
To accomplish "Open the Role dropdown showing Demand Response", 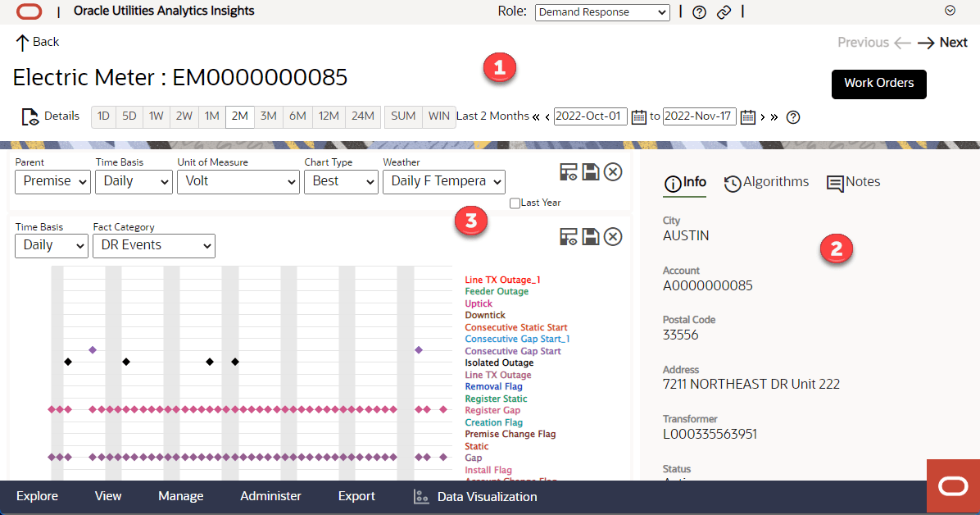I will coord(602,11).
